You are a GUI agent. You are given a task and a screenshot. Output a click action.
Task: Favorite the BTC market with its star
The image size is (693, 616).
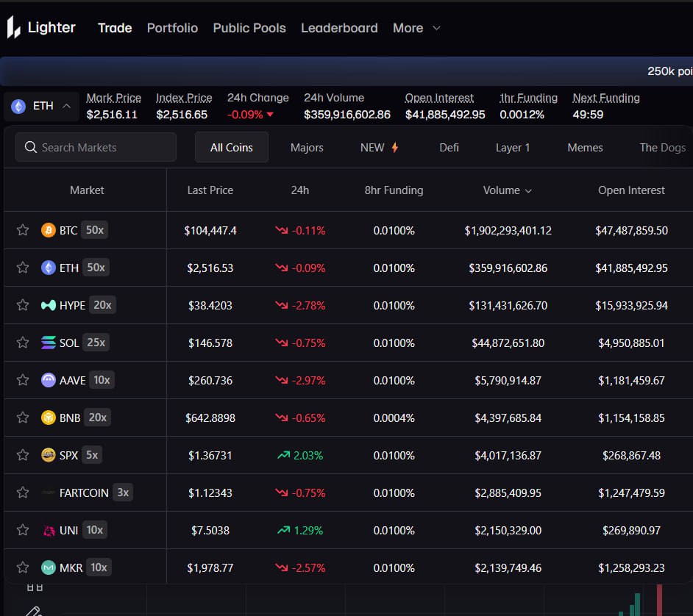click(x=23, y=230)
